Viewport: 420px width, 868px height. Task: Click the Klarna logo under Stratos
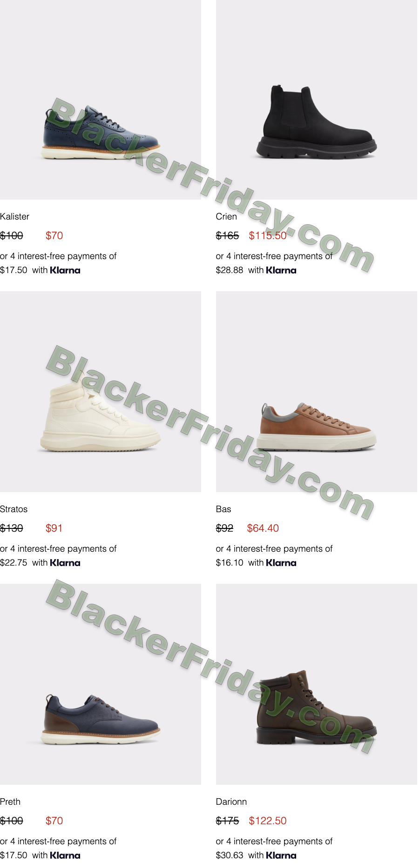tap(65, 563)
